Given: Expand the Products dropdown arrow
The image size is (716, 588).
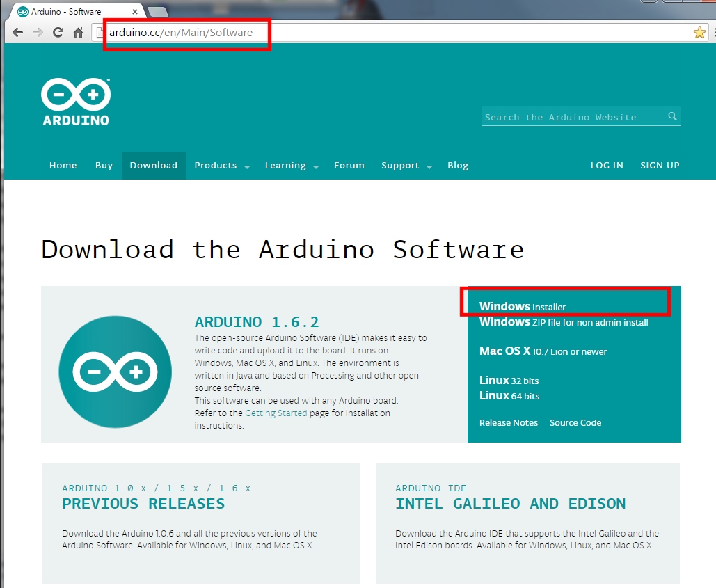Looking at the screenshot, I should tap(247, 167).
